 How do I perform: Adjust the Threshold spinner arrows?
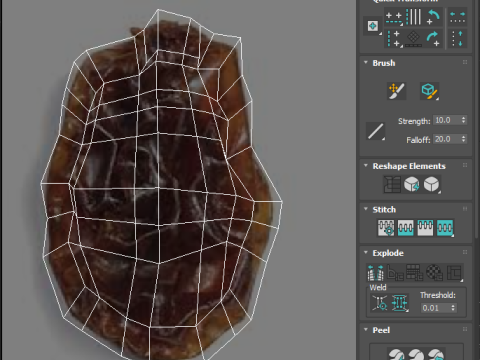point(453,308)
